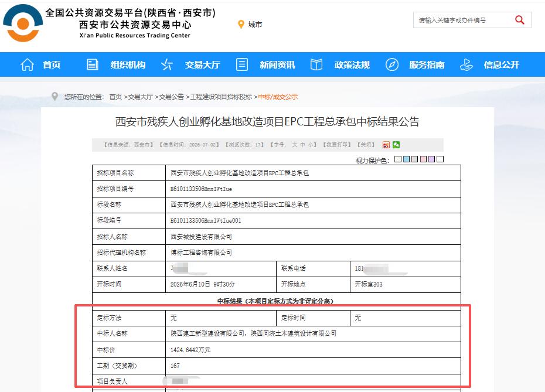
Task: Click the construction period value 167
Action: [175, 366]
